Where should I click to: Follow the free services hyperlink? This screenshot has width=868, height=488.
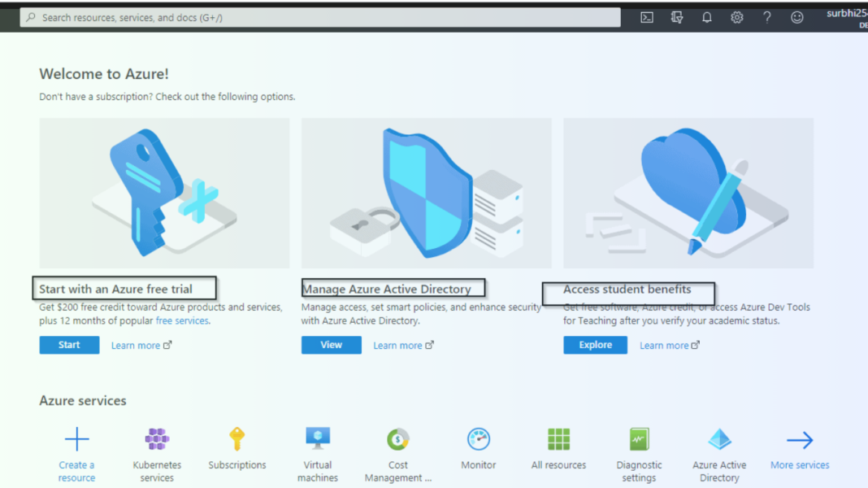[x=182, y=320]
